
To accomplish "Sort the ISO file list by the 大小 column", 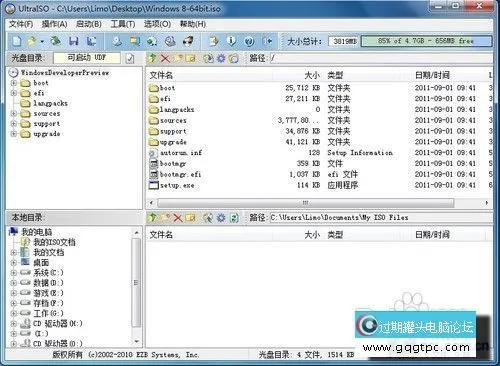I will coord(298,75).
